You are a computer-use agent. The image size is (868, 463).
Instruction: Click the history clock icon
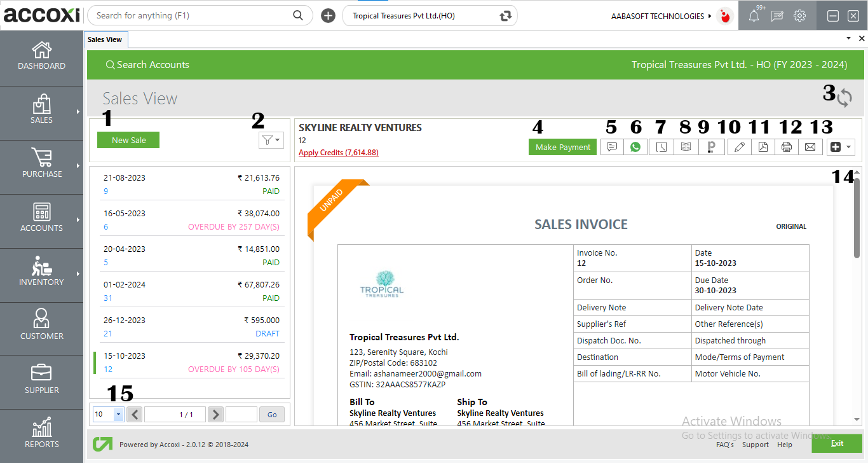point(661,147)
